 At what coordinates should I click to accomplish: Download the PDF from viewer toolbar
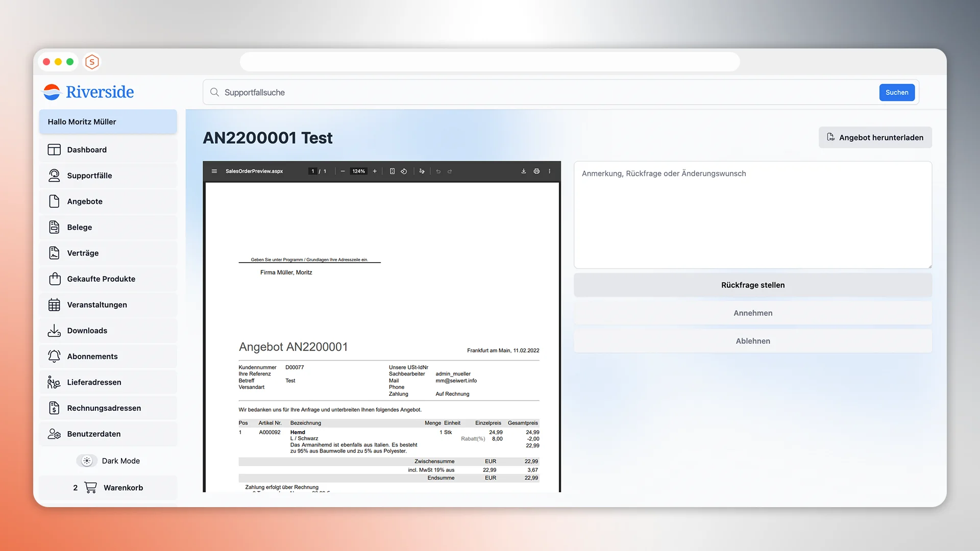click(x=523, y=171)
